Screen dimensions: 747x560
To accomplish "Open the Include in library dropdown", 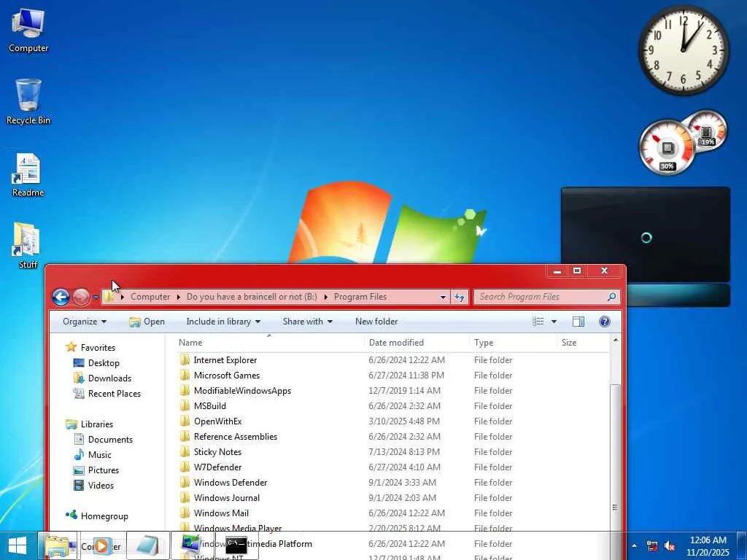I will (223, 322).
